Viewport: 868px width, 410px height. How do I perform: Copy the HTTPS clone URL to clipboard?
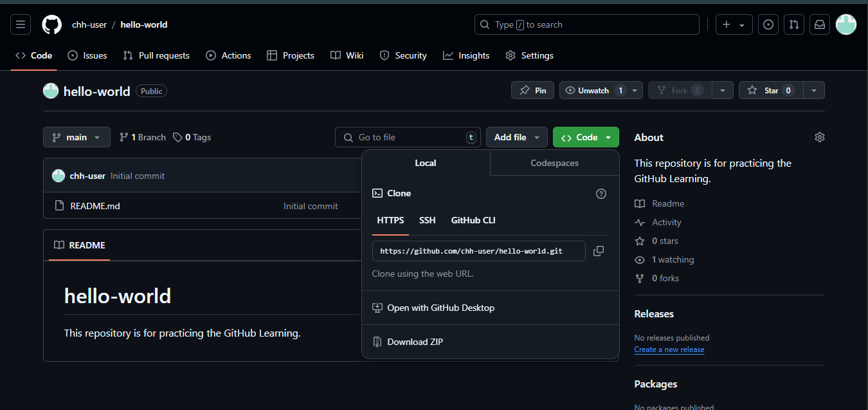tap(598, 251)
